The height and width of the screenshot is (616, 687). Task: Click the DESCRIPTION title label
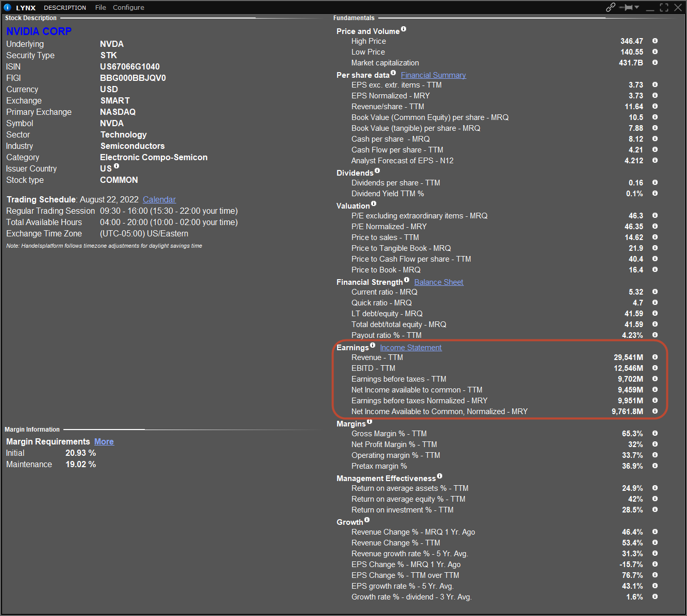[65, 8]
